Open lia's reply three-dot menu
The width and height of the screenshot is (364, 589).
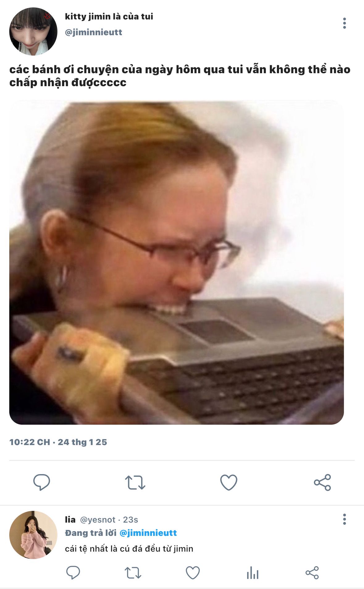coord(344,519)
